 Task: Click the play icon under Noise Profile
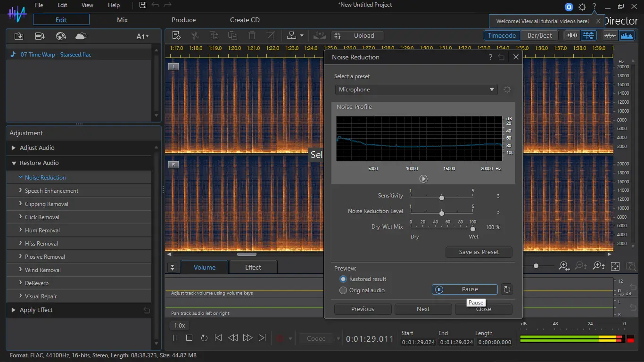point(423,179)
